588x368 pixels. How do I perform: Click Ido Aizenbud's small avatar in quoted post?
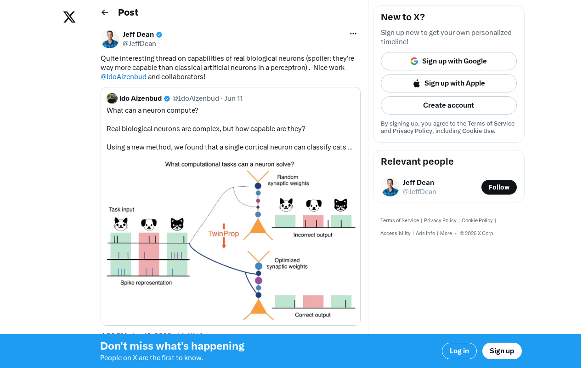pos(112,98)
